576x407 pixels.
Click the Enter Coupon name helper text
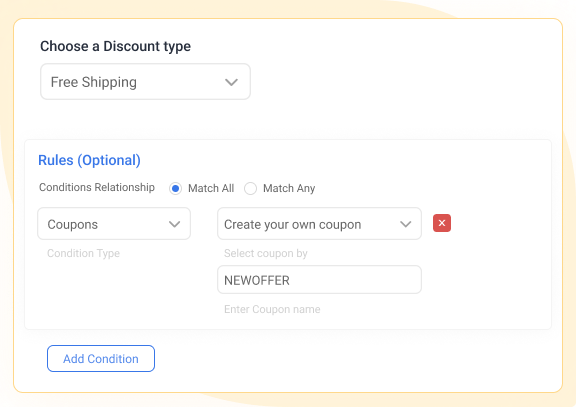point(272,309)
